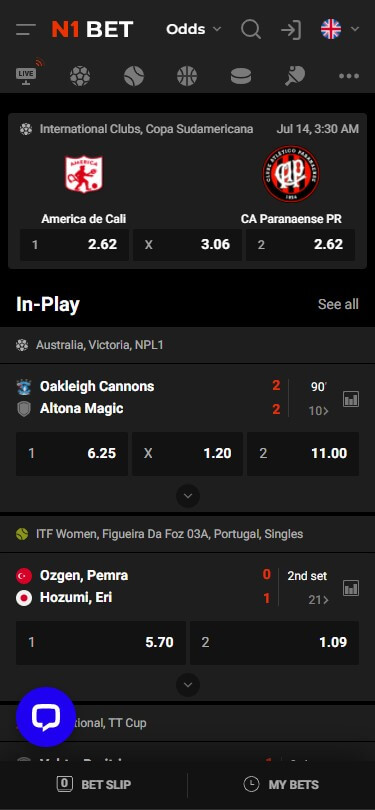This screenshot has height=810, width=375.
Task: Open the Odds format dropdown
Action: (x=194, y=29)
